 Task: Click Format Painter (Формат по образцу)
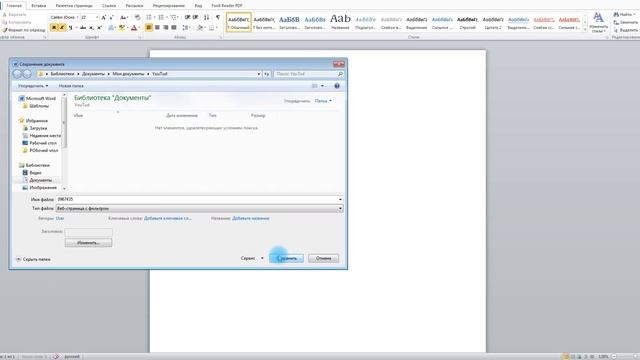tap(24, 30)
